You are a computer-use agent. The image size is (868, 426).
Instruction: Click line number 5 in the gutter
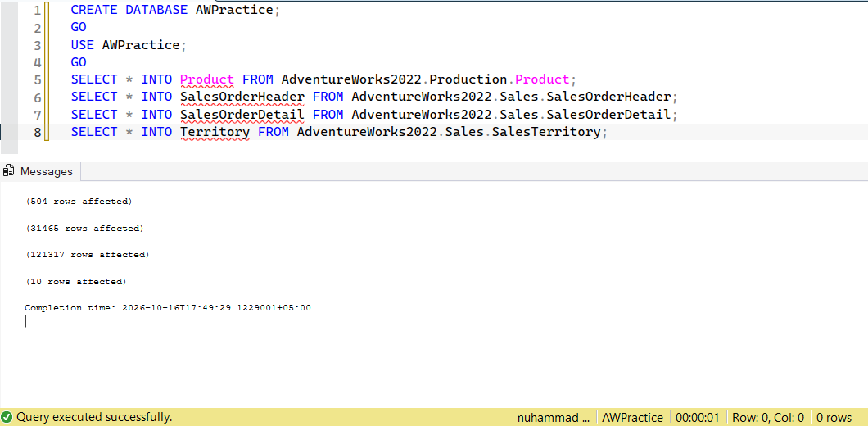[x=37, y=79]
